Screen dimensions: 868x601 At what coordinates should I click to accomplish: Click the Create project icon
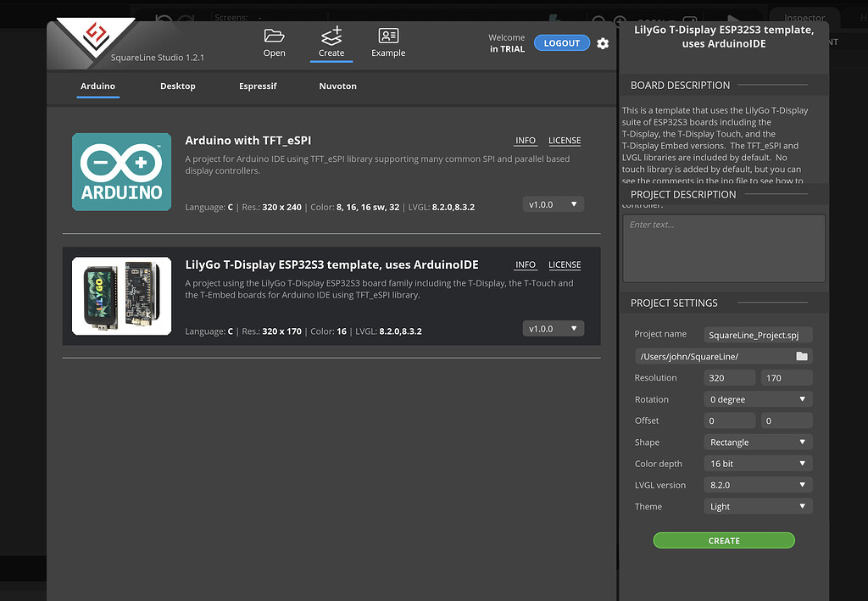tap(331, 36)
